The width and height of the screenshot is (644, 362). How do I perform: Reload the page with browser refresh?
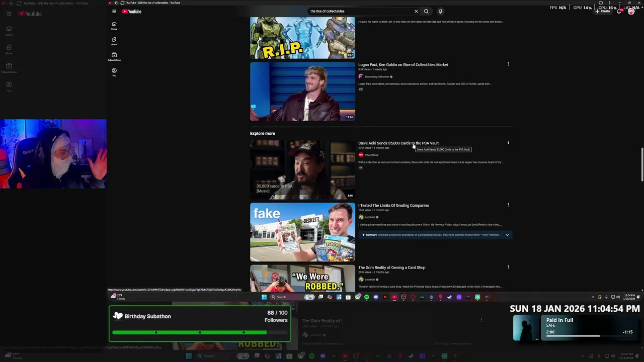tap(122, 3)
